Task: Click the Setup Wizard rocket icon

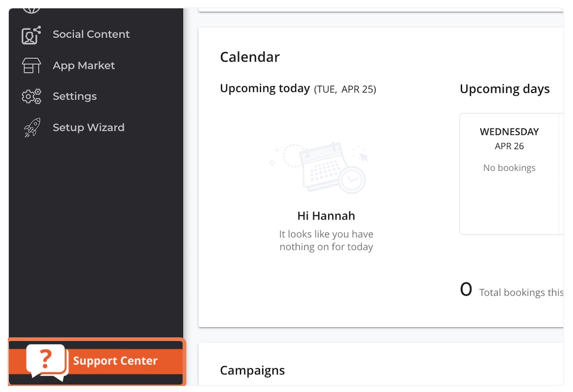Action: point(32,127)
